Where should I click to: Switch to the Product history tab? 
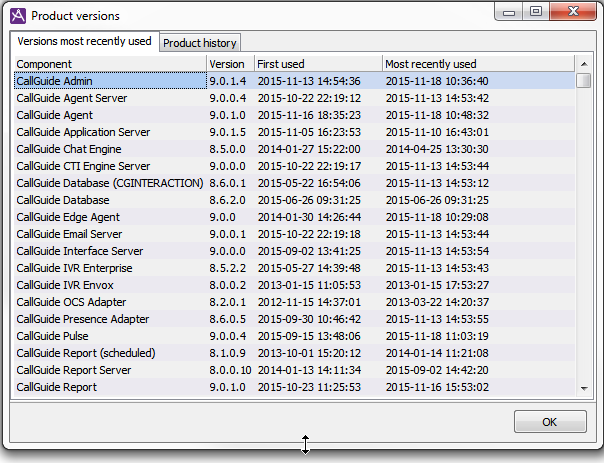coord(200,43)
